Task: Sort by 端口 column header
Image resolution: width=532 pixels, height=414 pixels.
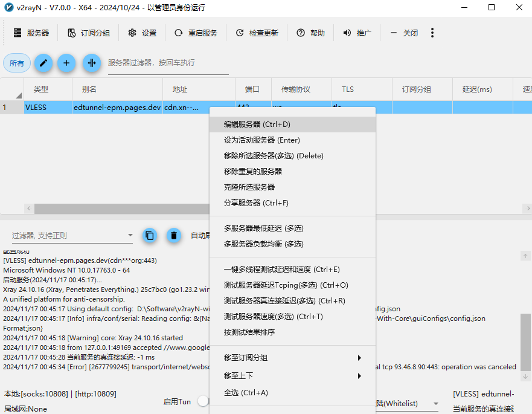Action: tap(253, 89)
